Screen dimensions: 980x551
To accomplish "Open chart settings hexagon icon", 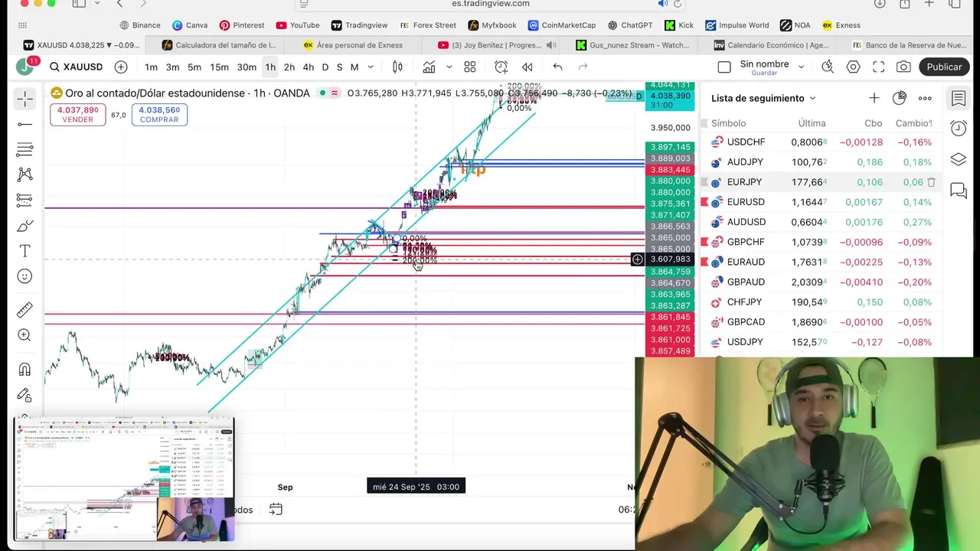I will point(853,67).
